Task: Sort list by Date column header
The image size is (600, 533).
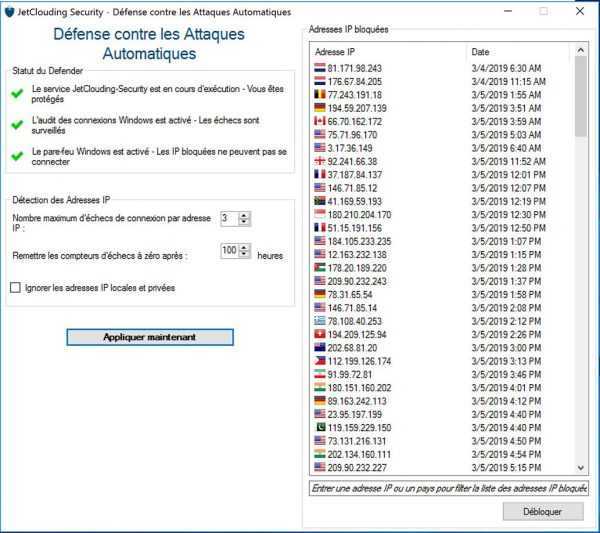Action: (520, 52)
